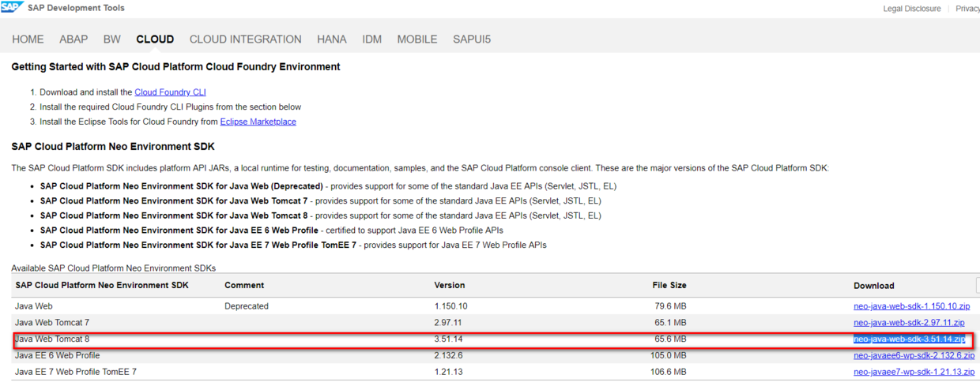The height and width of the screenshot is (386, 980).
Task: Go to CLOUD INTEGRATION tab
Action: 246,39
